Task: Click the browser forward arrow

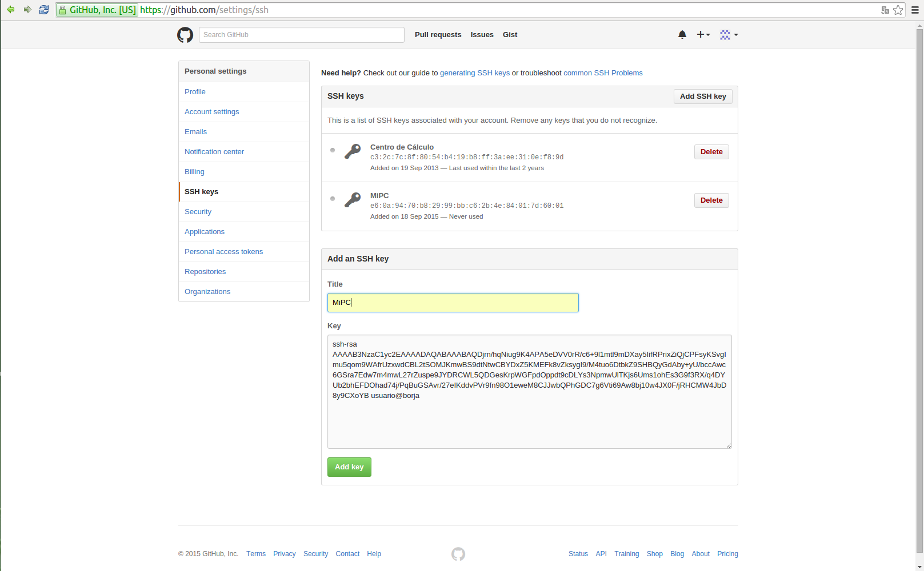Action: tap(27, 10)
